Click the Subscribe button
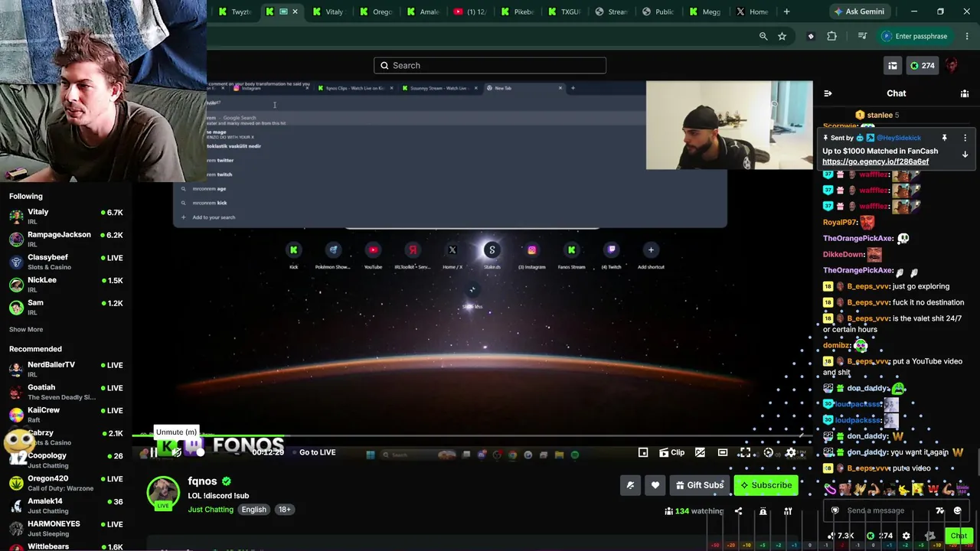 [x=766, y=485]
